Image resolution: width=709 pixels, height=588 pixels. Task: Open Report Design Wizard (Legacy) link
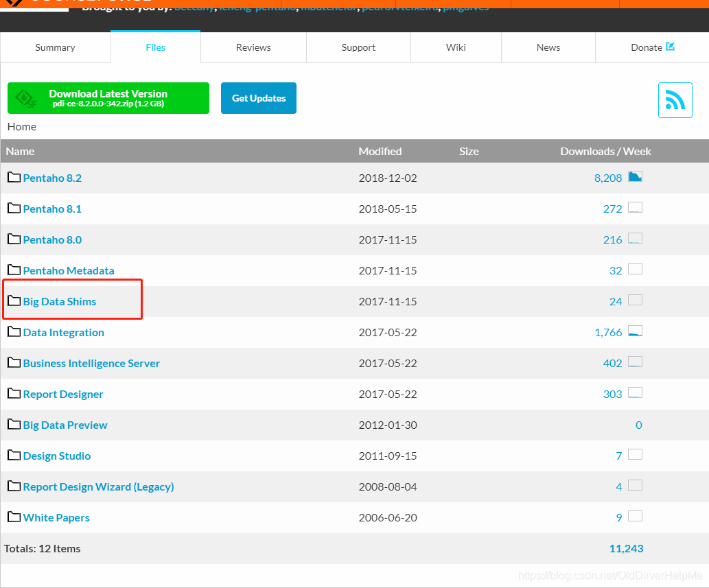point(99,486)
